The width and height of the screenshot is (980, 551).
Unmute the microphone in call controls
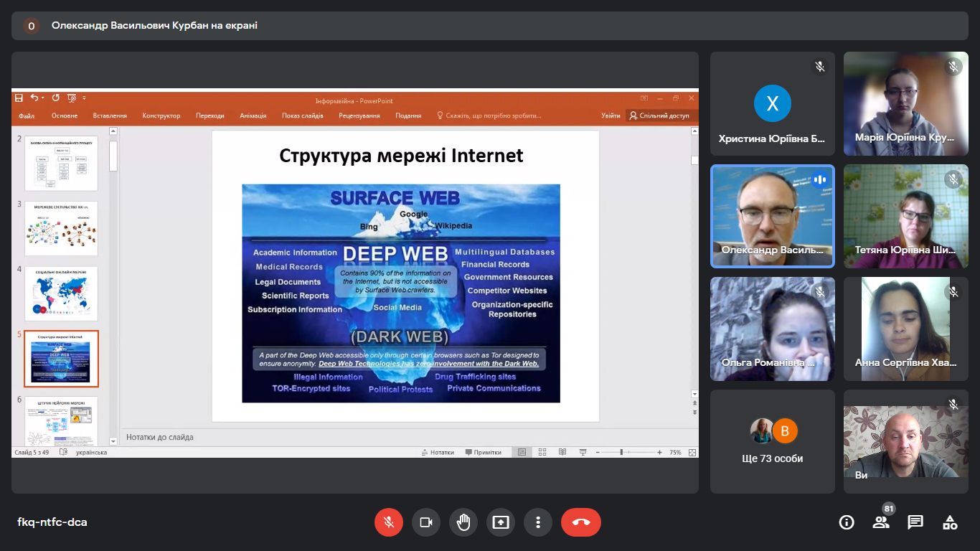coord(389,522)
